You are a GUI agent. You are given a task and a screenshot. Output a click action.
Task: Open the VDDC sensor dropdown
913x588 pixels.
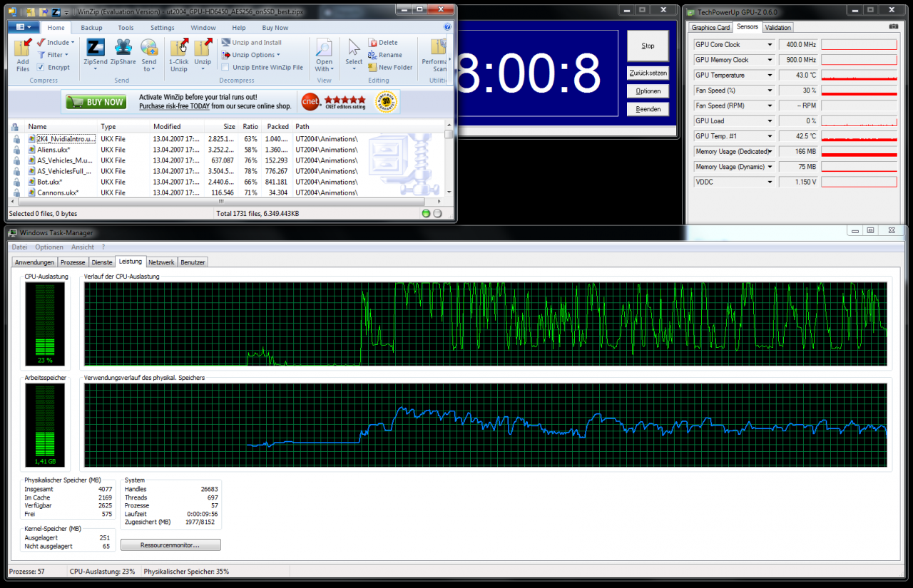pyautogui.click(x=770, y=182)
